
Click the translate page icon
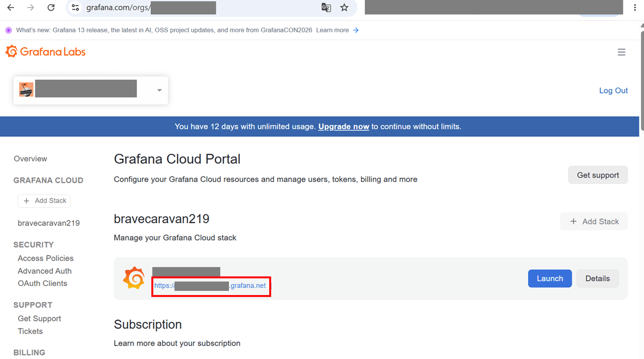click(326, 8)
